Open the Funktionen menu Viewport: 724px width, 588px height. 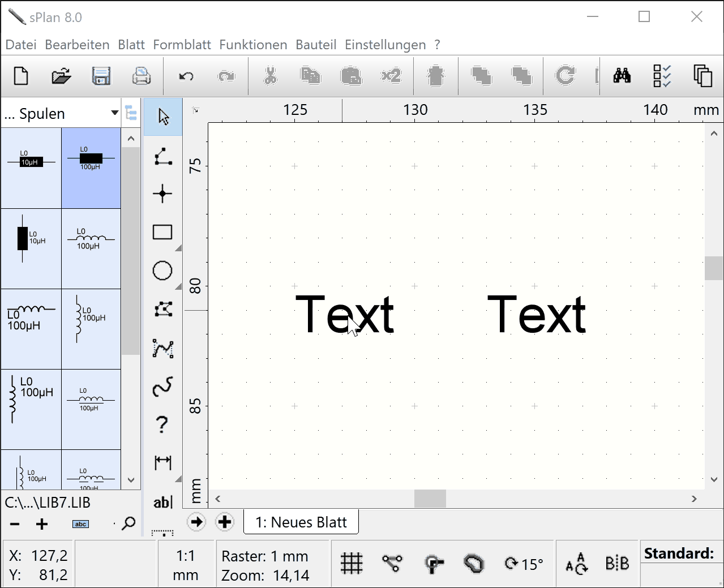point(253,45)
